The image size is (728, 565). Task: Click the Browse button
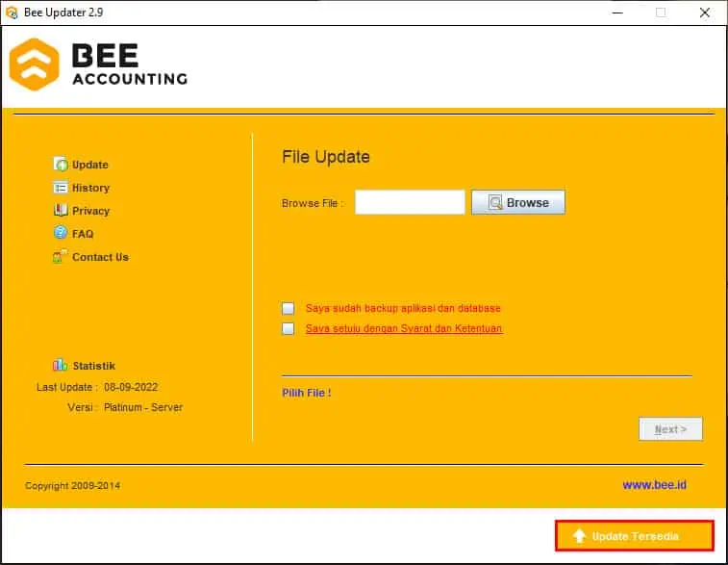(518, 202)
